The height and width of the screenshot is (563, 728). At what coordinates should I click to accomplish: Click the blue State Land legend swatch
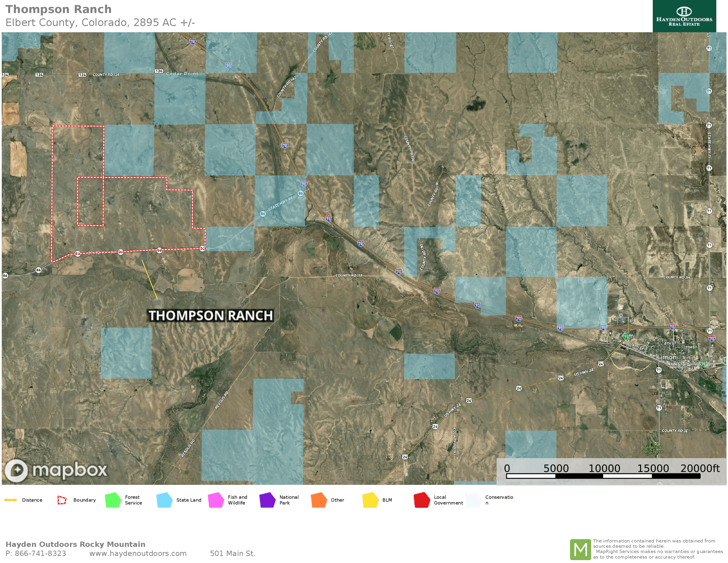click(164, 500)
